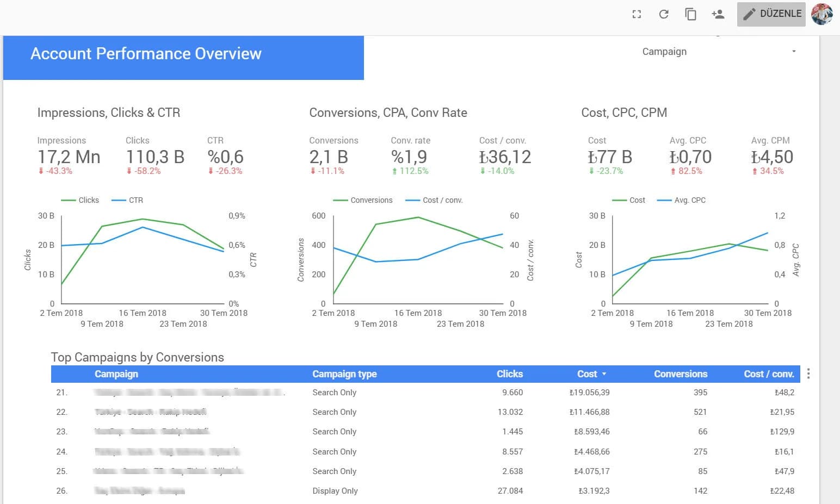The image size is (840, 504).
Task: Click cost per conversion ₺48,2 in row 21
Action: (x=784, y=392)
